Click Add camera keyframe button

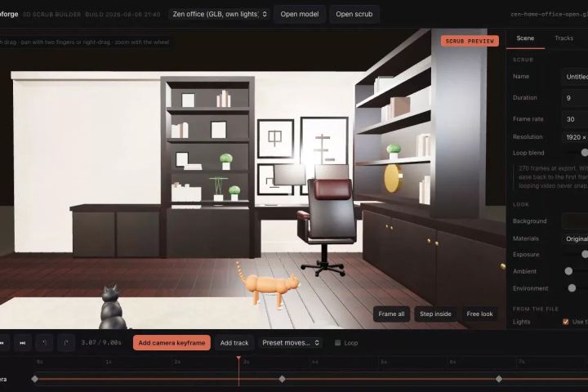coord(171,343)
